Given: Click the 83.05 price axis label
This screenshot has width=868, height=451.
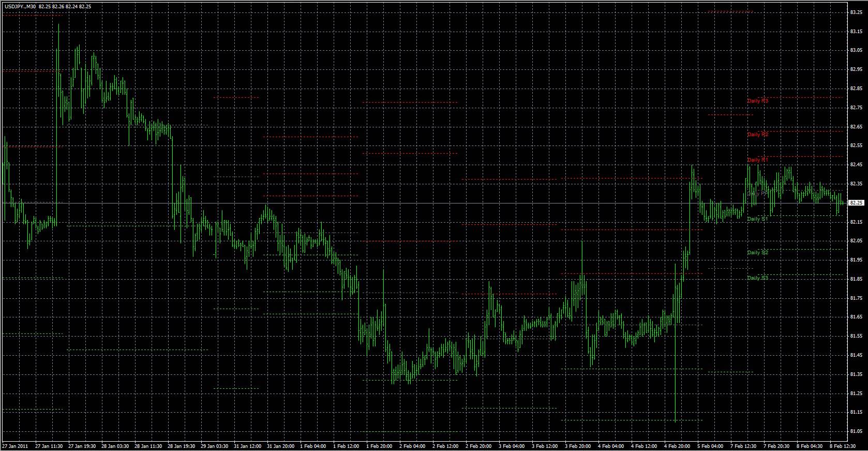Looking at the screenshot, I should [856, 51].
